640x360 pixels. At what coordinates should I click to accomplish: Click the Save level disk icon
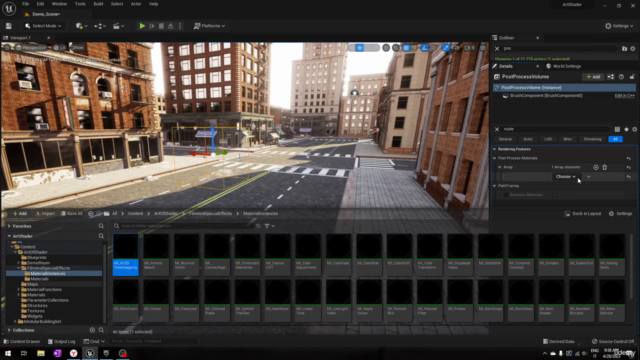point(9,26)
